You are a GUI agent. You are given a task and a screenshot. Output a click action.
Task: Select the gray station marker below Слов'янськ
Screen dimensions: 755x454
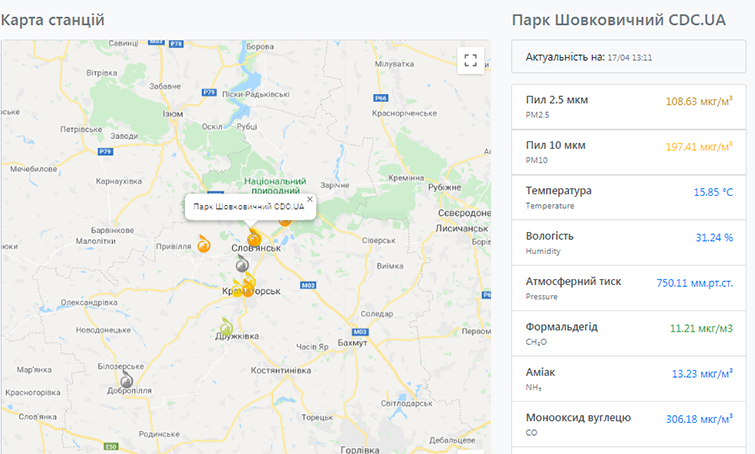tap(242, 263)
